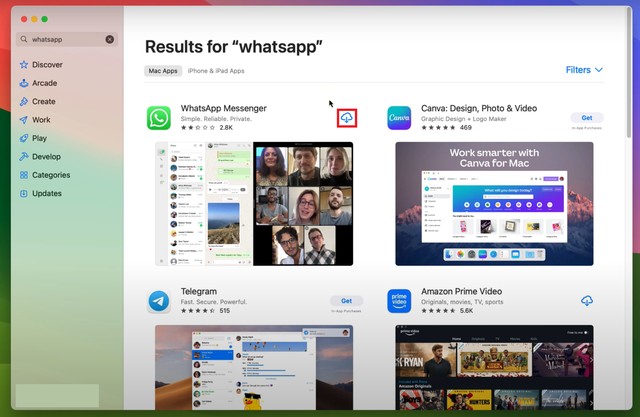Click the Results for "whatsapp" heading
Viewport: 640px width, 417px height.
point(233,47)
